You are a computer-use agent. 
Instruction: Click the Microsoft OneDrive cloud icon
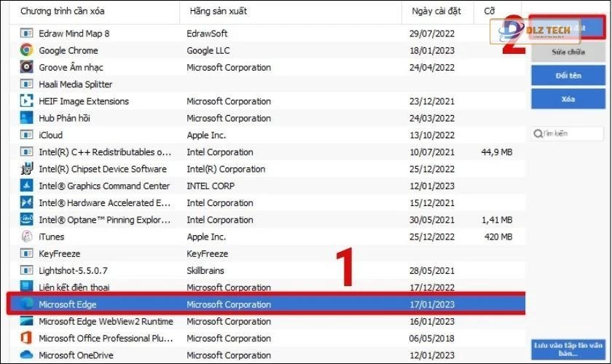pyautogui.click(x=27, y=355)
